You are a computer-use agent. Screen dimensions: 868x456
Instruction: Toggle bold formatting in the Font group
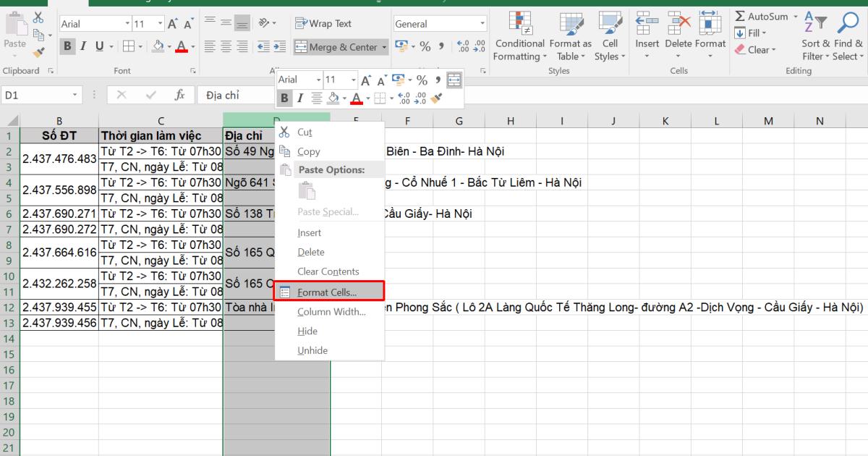[x=67, y=46]
